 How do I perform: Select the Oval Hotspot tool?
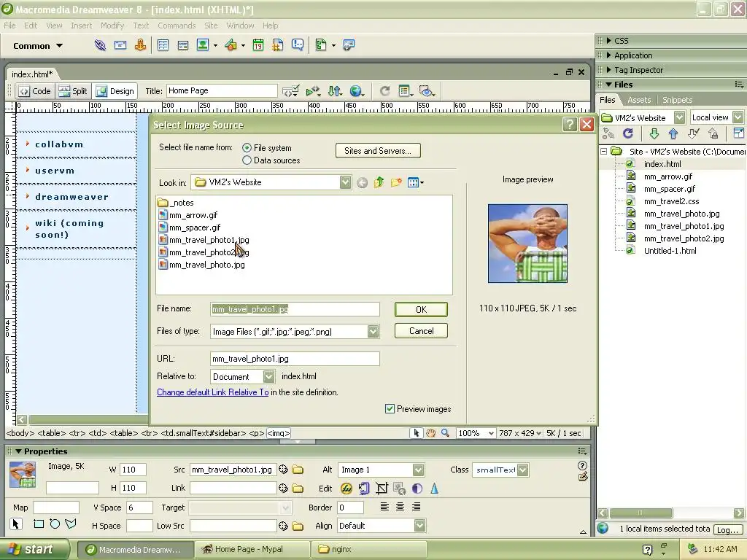pos(55,524)
